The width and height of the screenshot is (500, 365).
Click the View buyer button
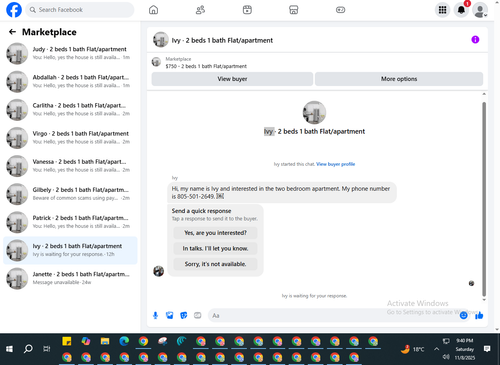[232, 79]
